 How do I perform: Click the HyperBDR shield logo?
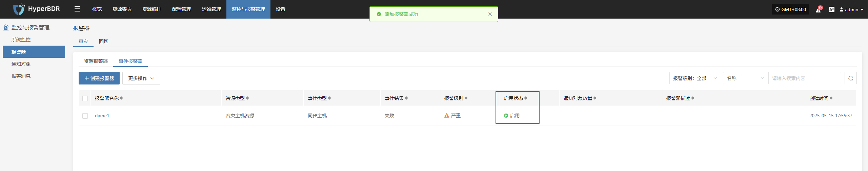(19, 9)
